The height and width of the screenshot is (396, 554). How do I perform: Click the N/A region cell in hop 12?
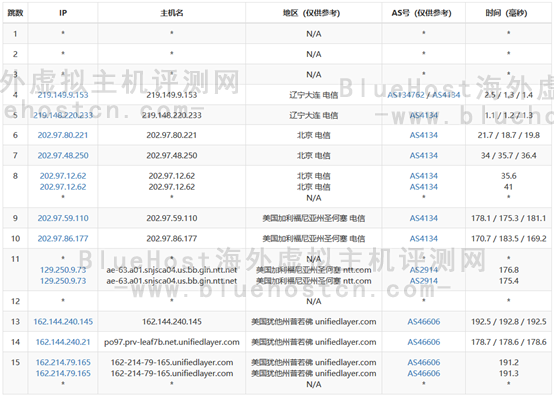click(313, 301)
